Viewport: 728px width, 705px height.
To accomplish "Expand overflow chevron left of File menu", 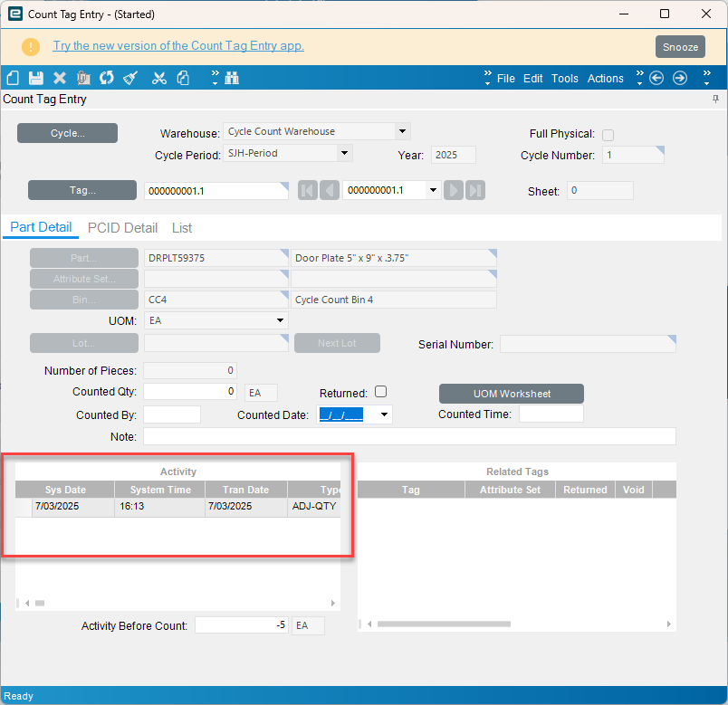I will click(487, 78).
